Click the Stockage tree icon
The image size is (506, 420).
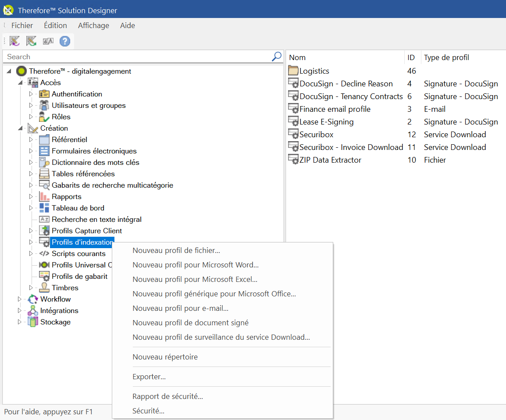pos(32,322)
